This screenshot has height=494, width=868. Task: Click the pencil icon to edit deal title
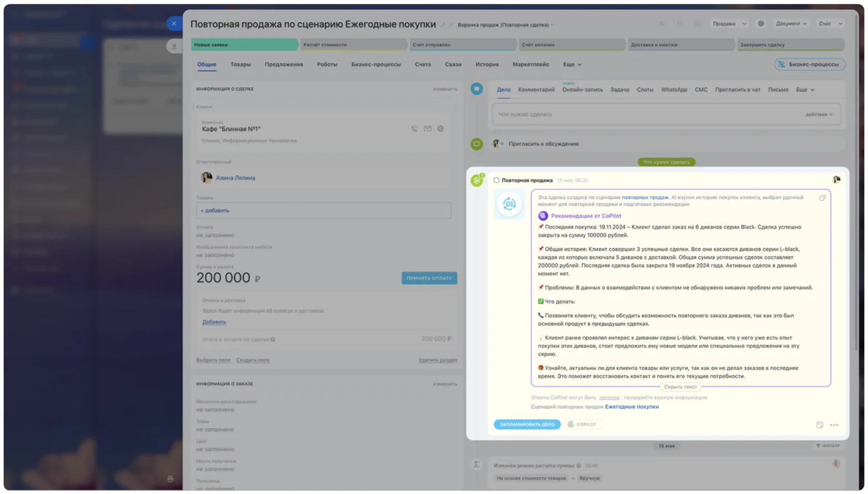(x=443, y=24)
